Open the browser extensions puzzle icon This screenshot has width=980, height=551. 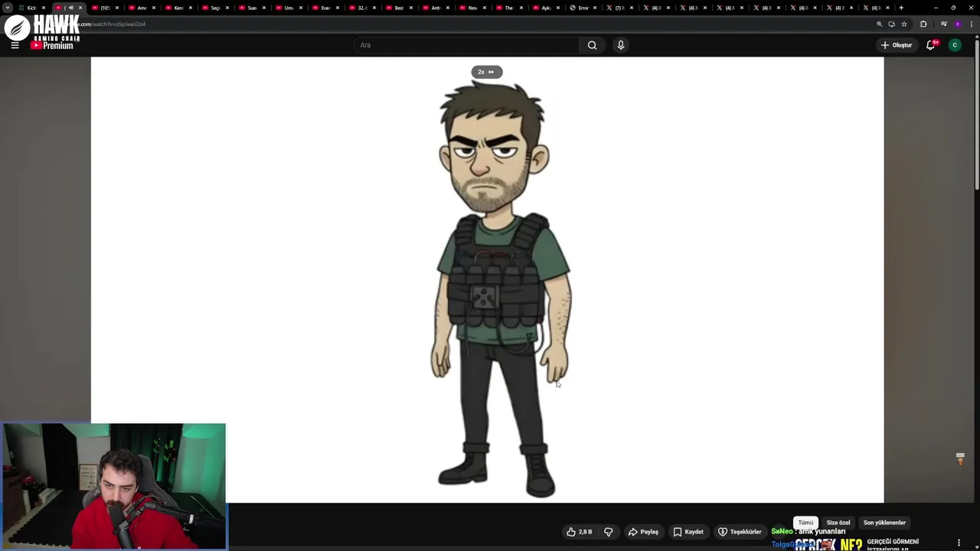923,24
